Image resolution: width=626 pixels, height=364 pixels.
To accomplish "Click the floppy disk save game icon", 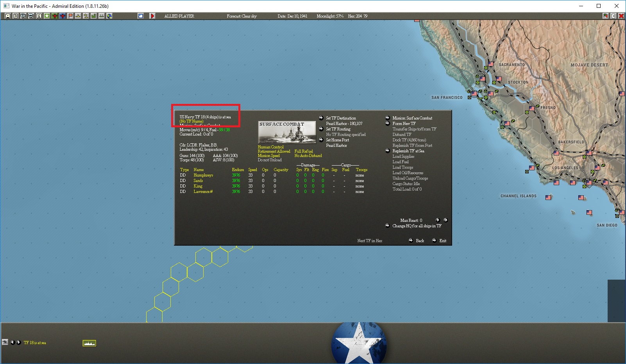I will 8,16.
